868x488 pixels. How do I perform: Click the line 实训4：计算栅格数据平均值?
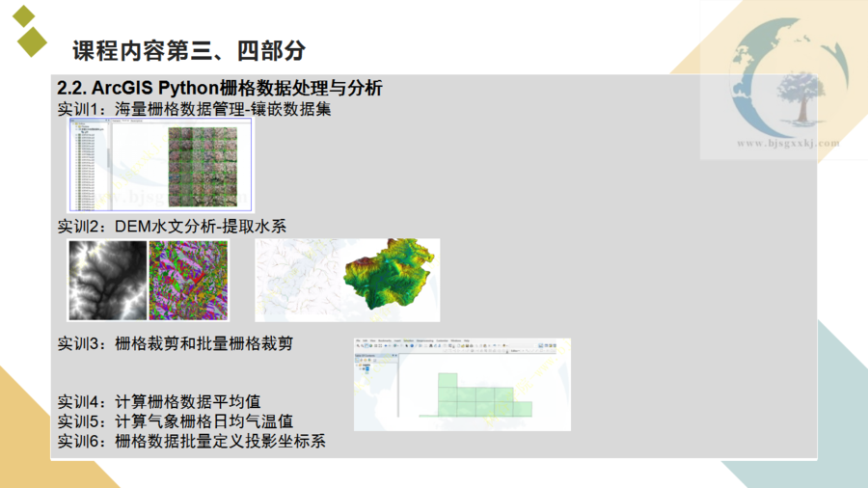tap(159, 401)
